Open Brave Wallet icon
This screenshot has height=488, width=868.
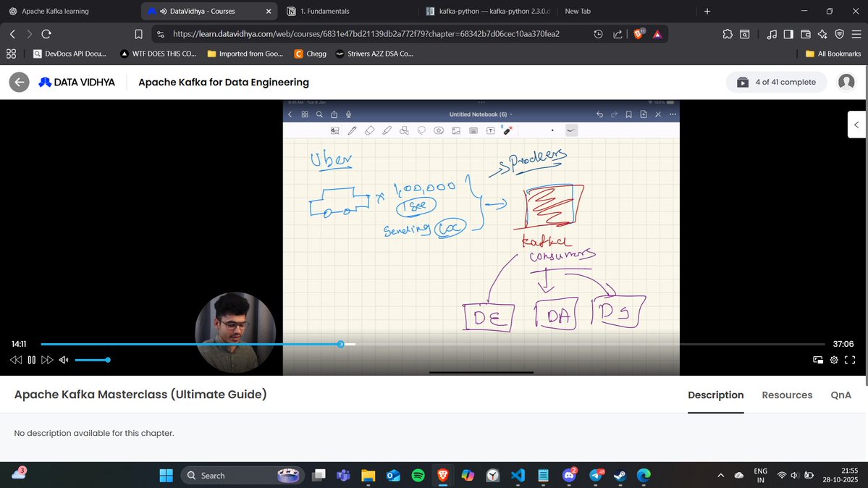tap(806, 34)
